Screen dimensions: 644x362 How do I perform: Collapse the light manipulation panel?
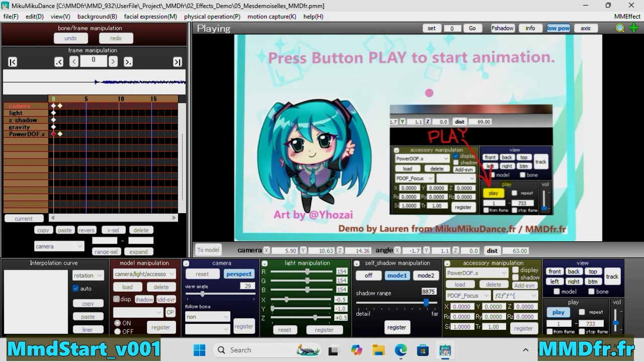tap(265, 263)
